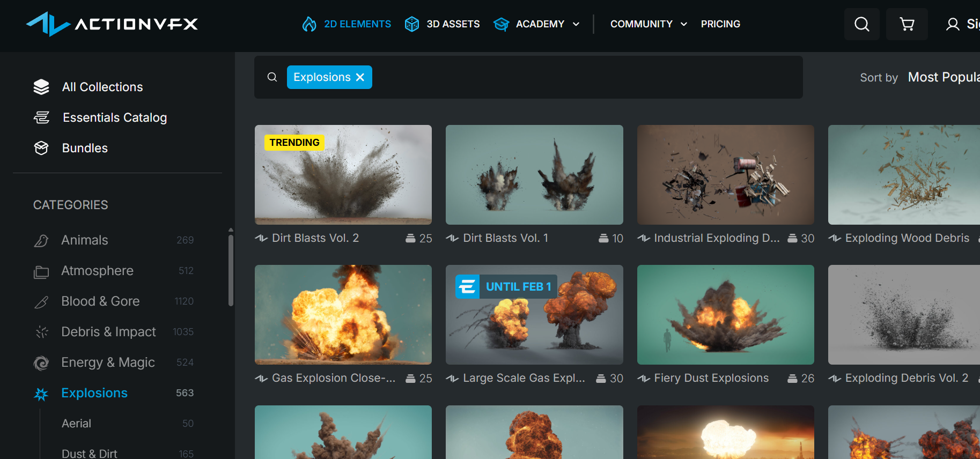
Task: Click the Explosions burst icon
Action: coord(41,394)
